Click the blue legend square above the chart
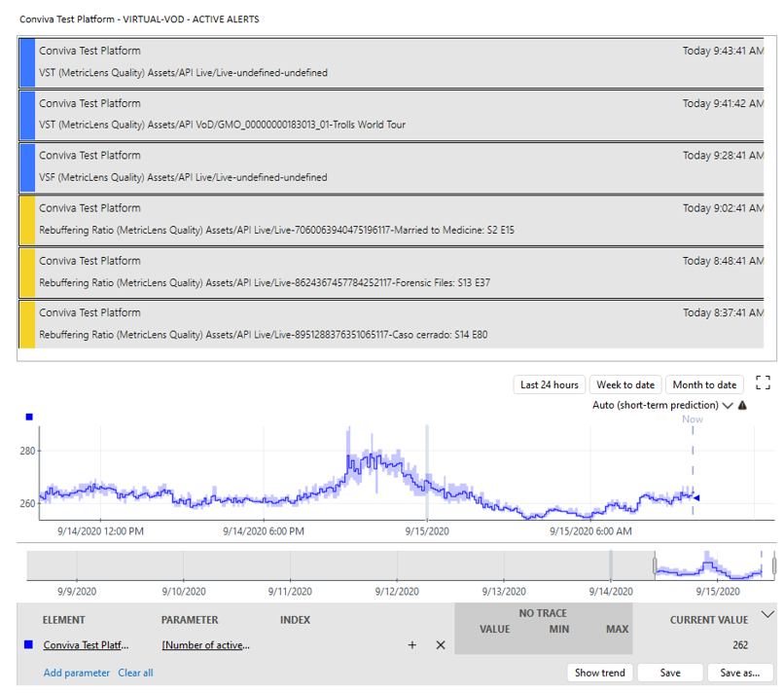Screen dimensions: 784x693 (x=29, y=417)
